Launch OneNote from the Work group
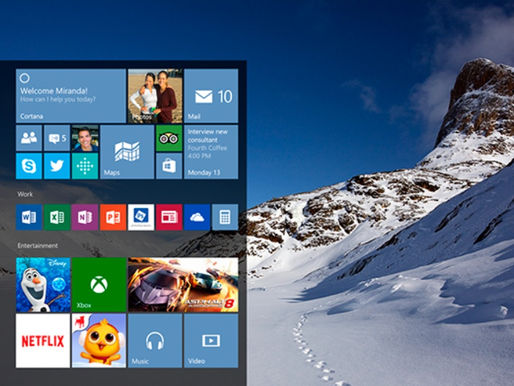 coord(85,217)
